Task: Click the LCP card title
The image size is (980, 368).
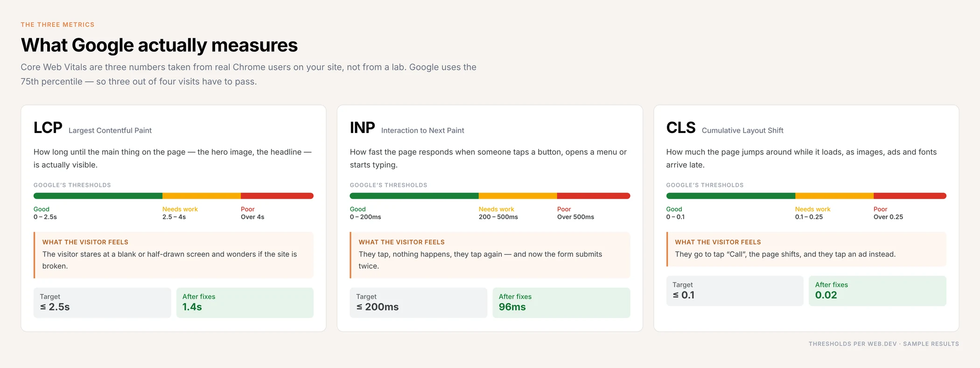Action: coord(48,128)
